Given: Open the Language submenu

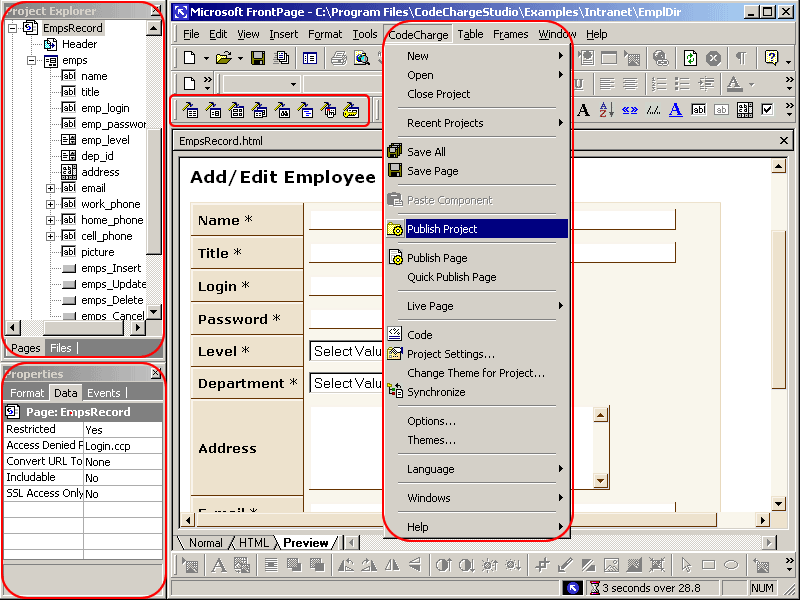Looking at the screenshot, I should (478, 469).
